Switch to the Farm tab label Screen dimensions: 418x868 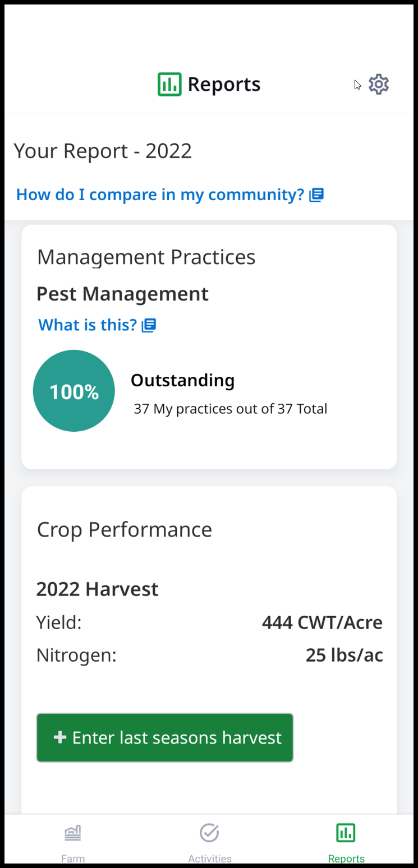click(x=73, y=858)
